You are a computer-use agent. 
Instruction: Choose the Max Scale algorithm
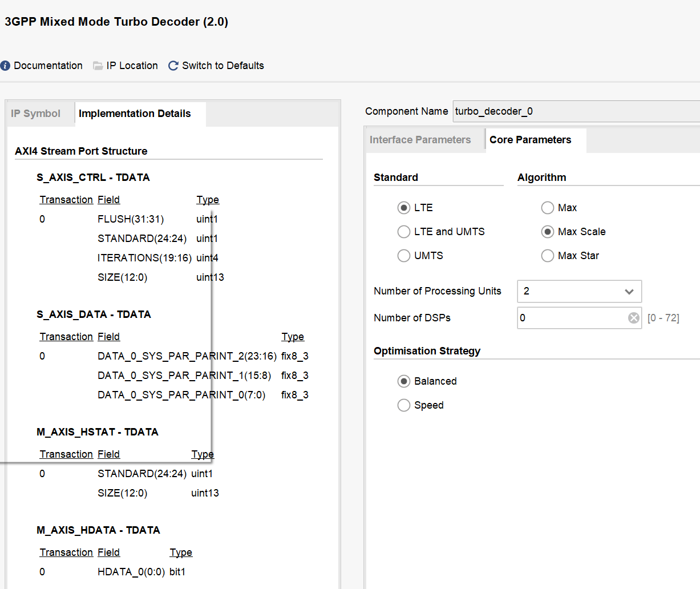point(548,232)
